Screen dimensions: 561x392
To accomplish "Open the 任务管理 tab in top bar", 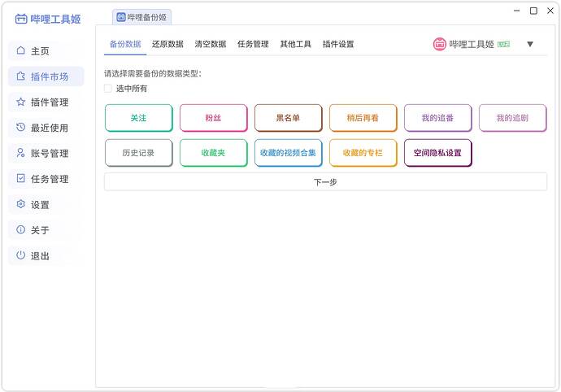I will click(253, 44).
